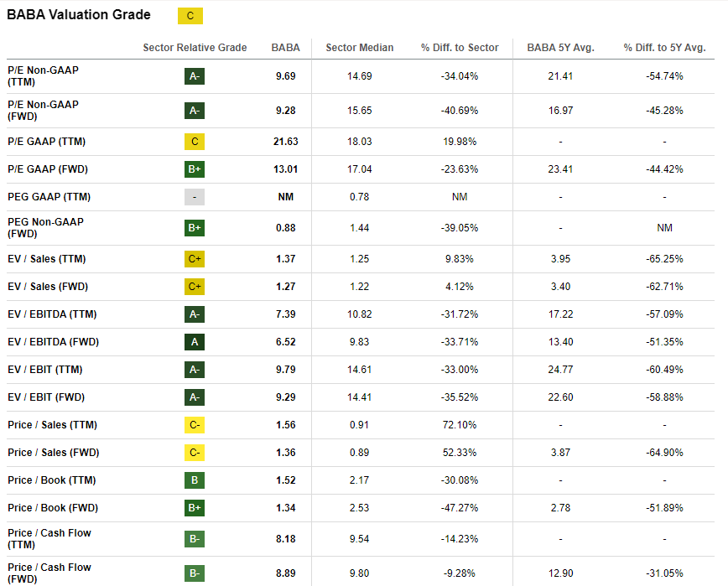Click the C- badge for Price / Sales (FWD)

tap(195, 453)
